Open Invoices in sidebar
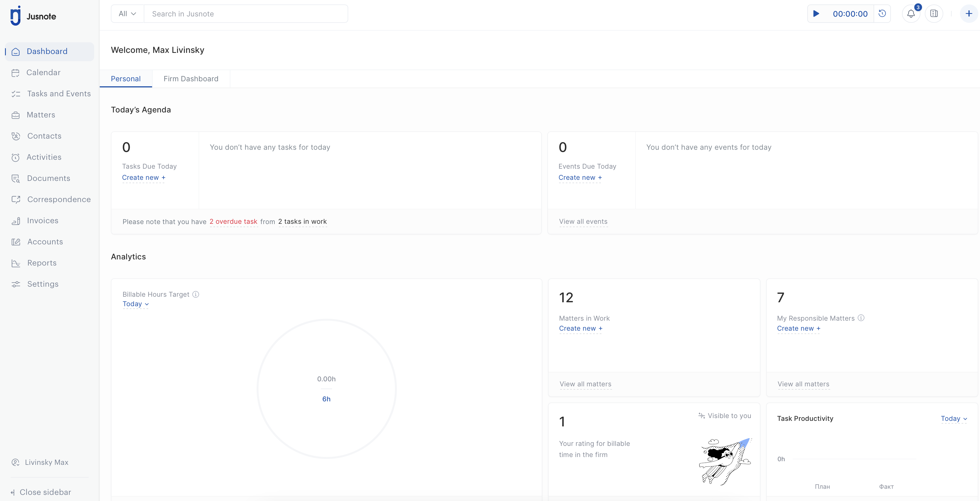The height and width of the screenshot is (501, 980). point(42,220)
